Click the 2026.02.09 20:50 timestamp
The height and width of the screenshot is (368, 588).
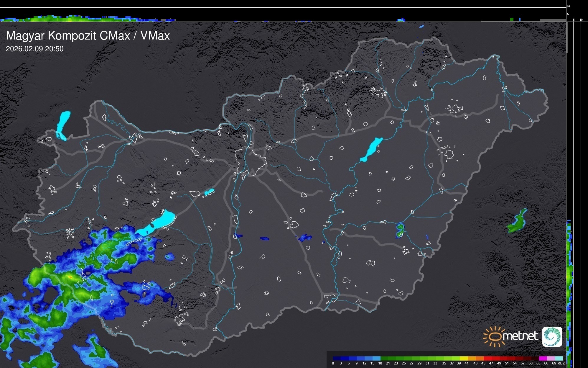(x=34, y=49)
